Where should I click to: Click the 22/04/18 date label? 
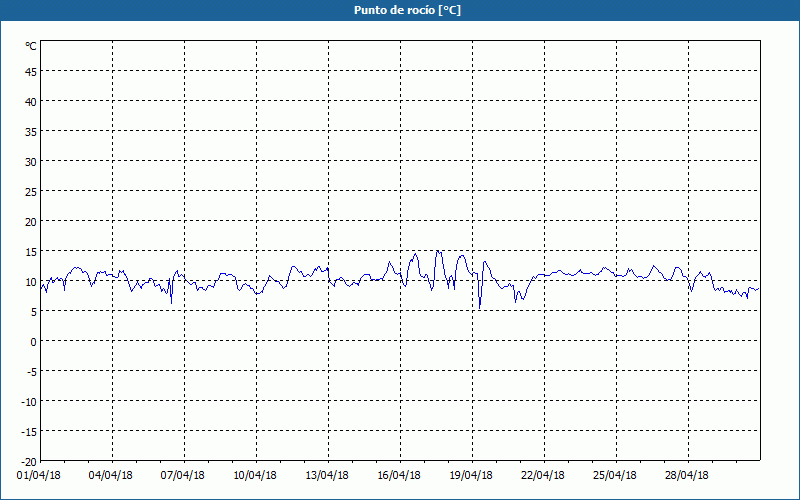coord(543,476)
